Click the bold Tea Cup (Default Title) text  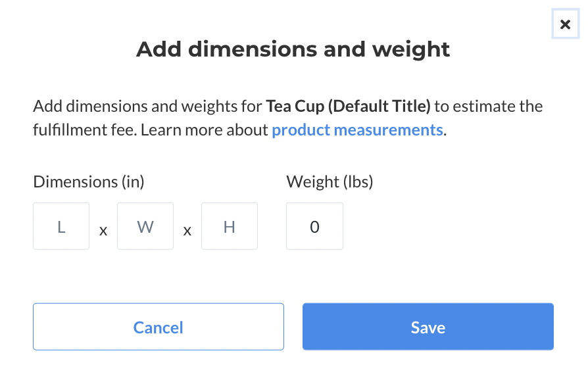tap(348, 106)
